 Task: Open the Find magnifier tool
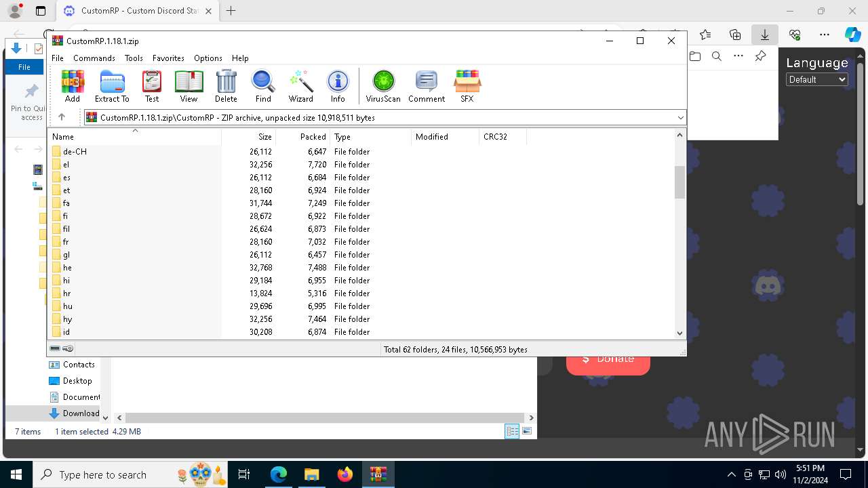[x=263, y=86]
